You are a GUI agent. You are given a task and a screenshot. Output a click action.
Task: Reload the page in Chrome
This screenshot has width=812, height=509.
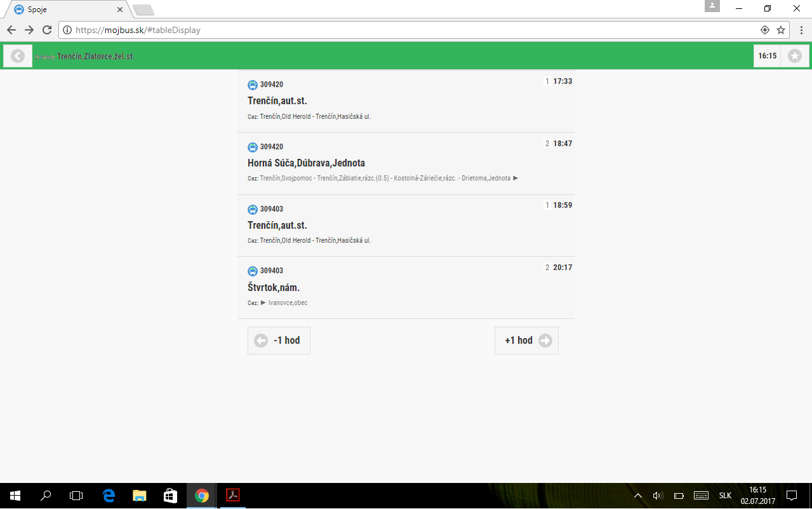click(x=47, y=30)
